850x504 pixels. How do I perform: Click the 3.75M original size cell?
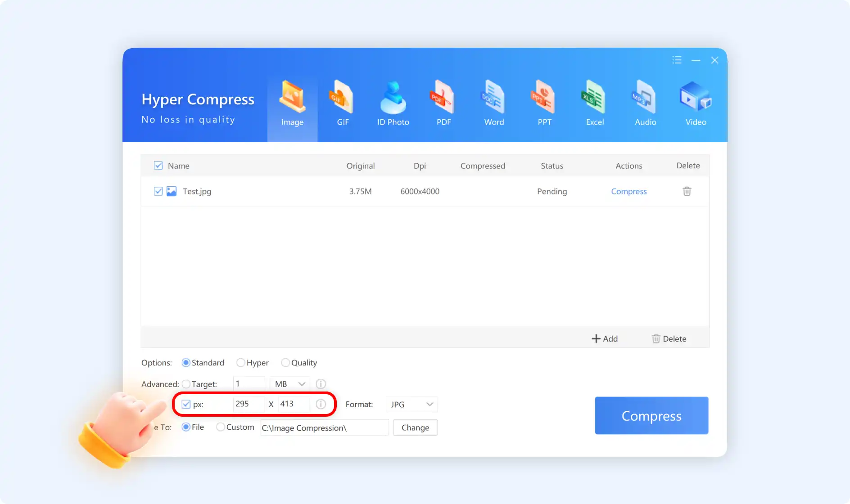361,191
